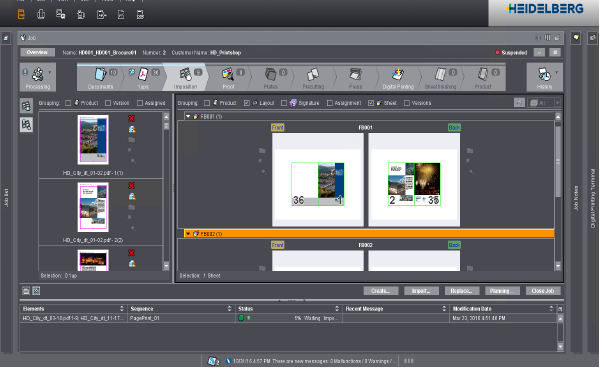Uncheck Layout grouping checkbox
Image resolution: width=604 pixels, height=370 pixels.
(x=247, y=103)
